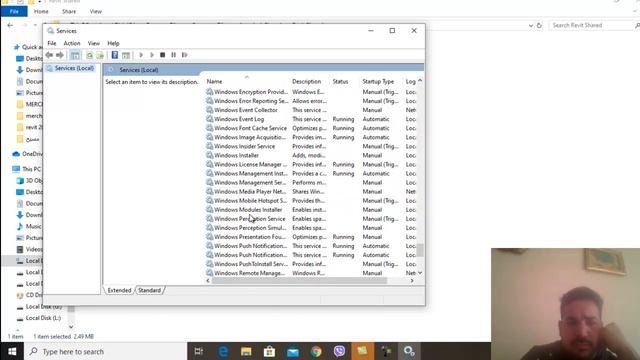Select Windows Media Player Network service

coord(311,191)
